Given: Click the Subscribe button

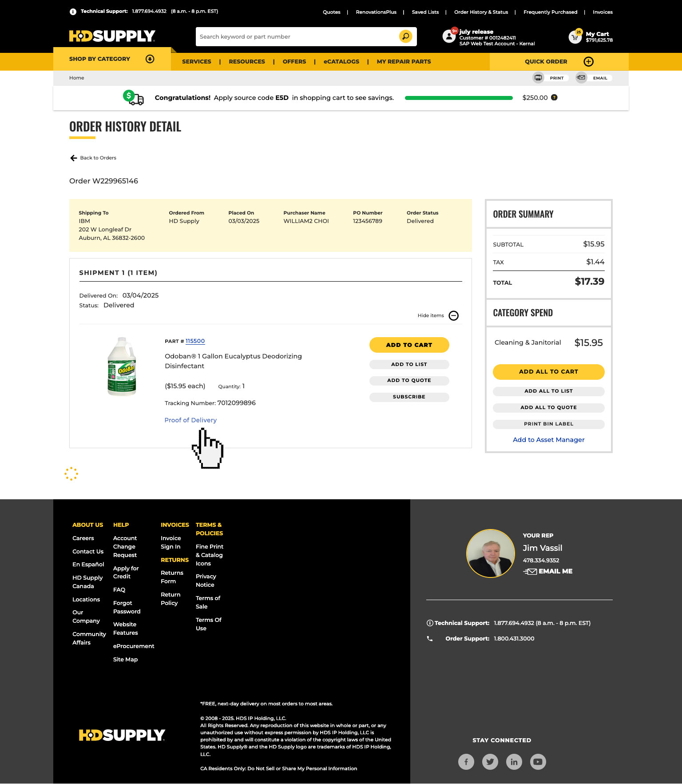Looking at the screenshot, I should (409, 397).
